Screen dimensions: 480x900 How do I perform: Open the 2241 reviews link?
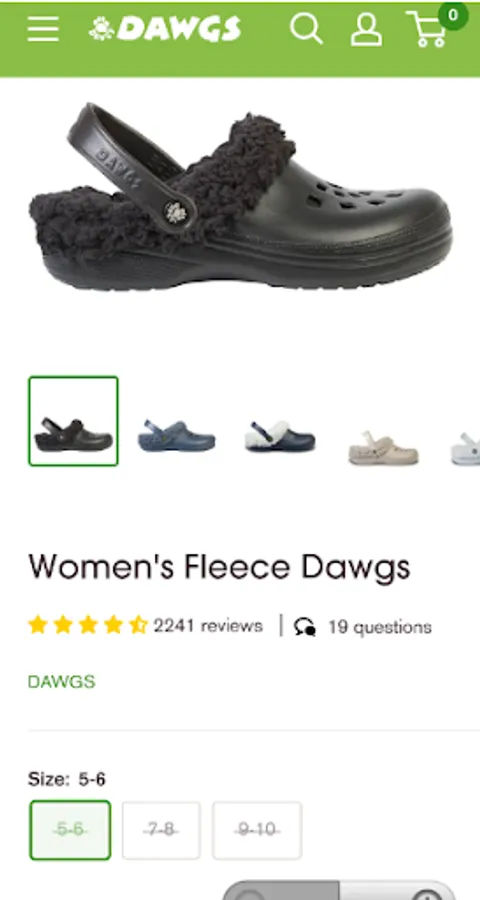pyautogui.click(x=208, y=626)
